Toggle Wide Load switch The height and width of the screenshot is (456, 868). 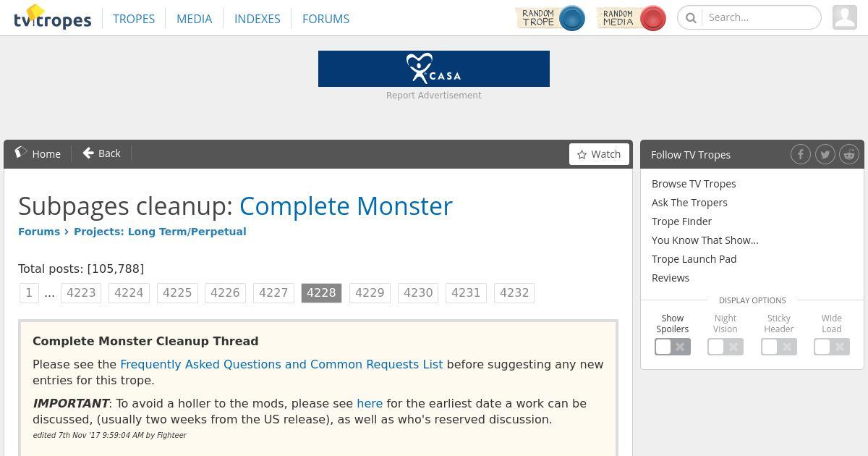coord(832,347)
